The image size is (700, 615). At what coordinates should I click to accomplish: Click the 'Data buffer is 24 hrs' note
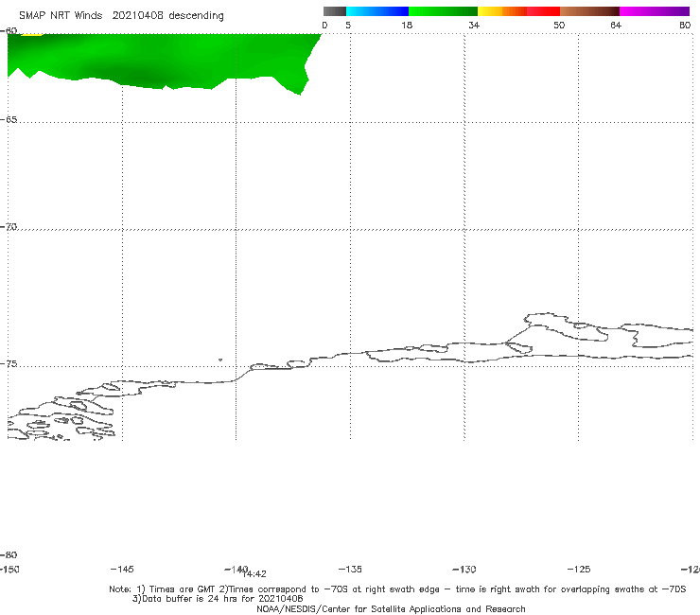tap(218, 599)
